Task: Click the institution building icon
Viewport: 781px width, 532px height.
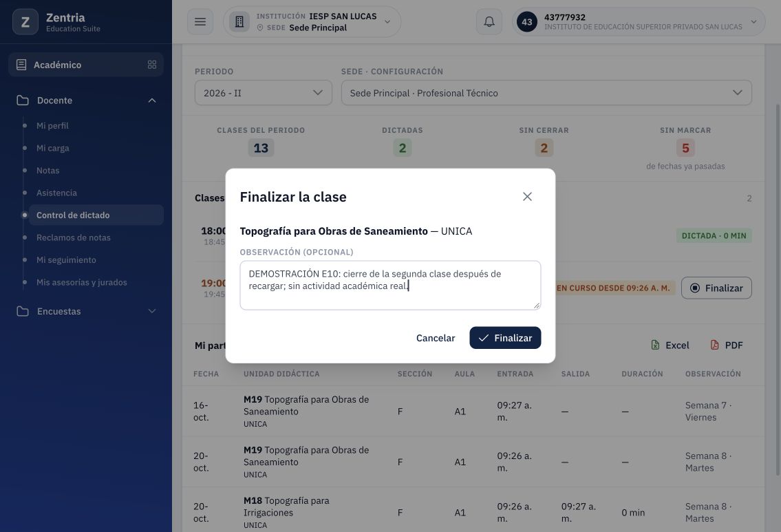Action: tap(239, 22)
